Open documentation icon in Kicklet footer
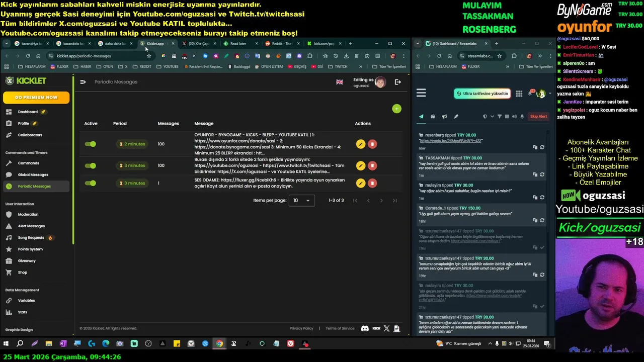The height and width of the screenshot is (362, 644). click(x=396, y=328)
